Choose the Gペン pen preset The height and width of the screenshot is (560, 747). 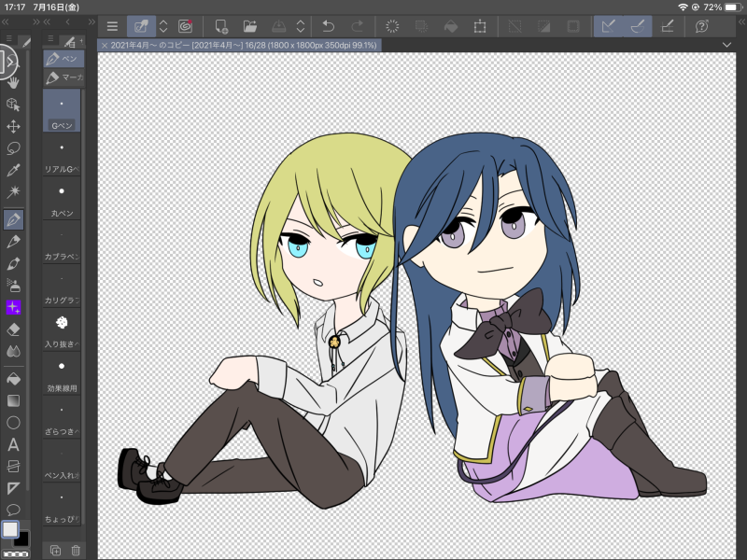[x=62, y=111]
